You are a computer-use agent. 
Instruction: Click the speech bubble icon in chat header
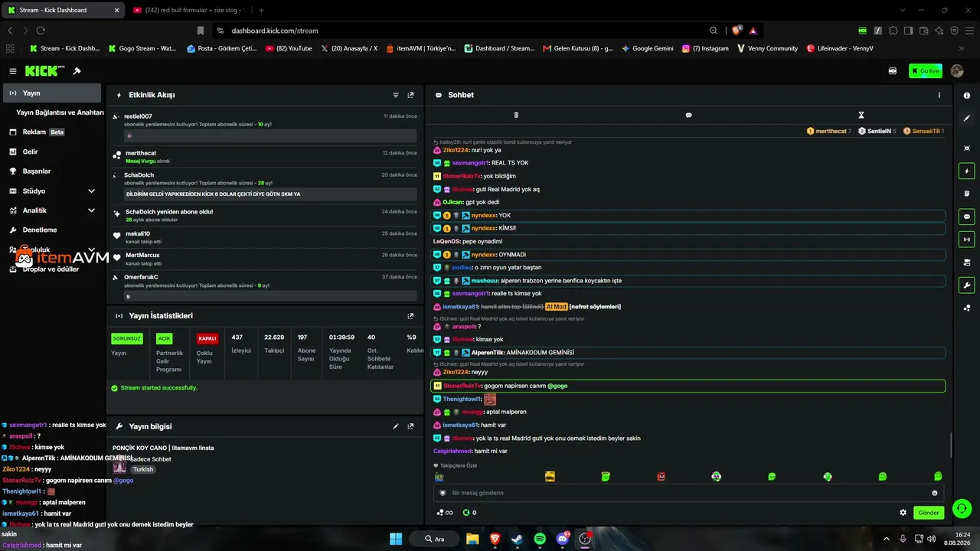(688, 115)
